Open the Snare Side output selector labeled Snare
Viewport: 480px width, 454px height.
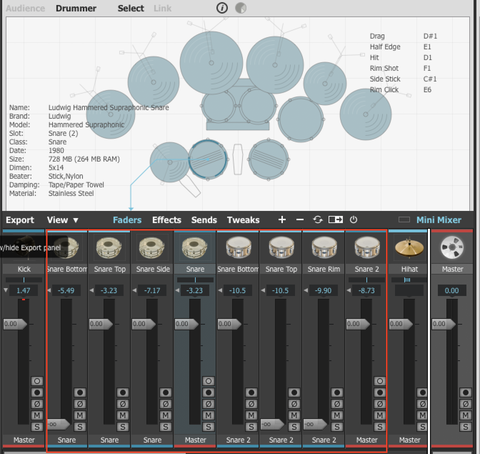[x=152, y=440]
